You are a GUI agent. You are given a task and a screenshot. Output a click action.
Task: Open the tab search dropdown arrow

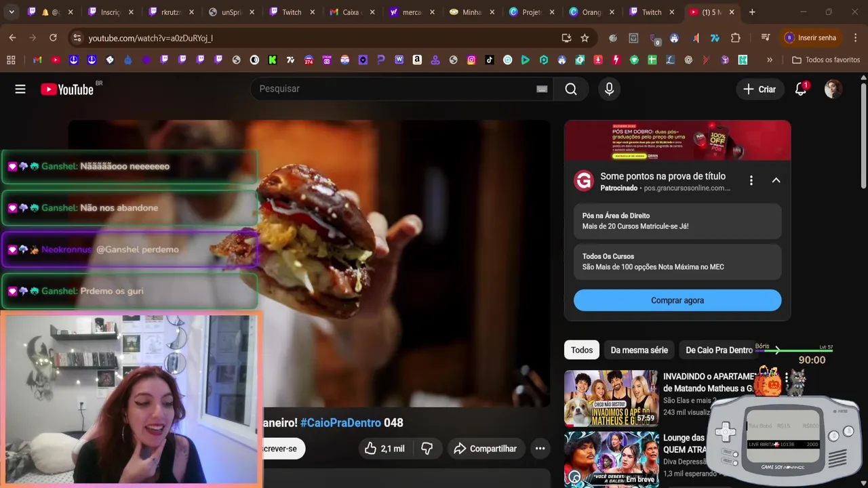click(x=12, y=12)
